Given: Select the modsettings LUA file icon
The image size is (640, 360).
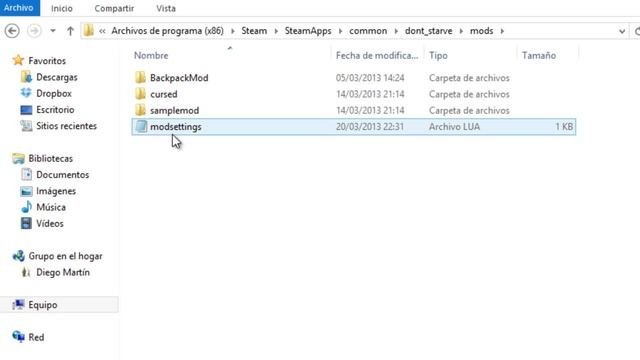Looking at the screenshot, I should (x=141, y=127).
